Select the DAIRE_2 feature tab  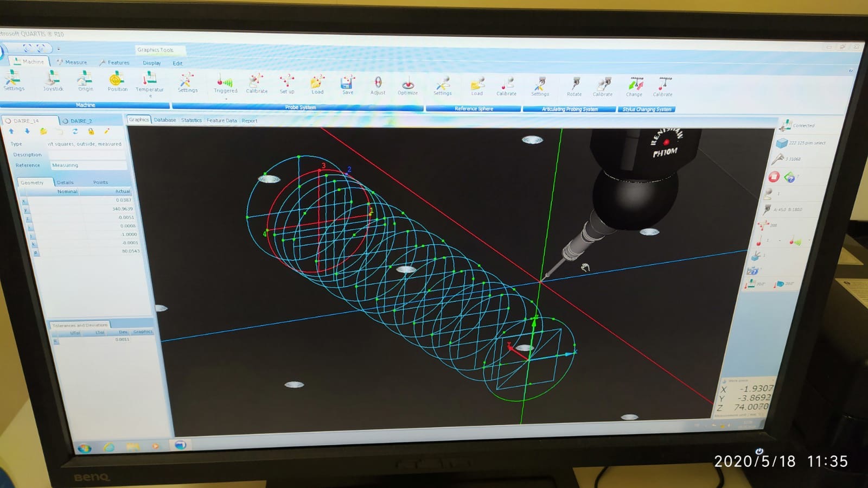tap(80, 121)
